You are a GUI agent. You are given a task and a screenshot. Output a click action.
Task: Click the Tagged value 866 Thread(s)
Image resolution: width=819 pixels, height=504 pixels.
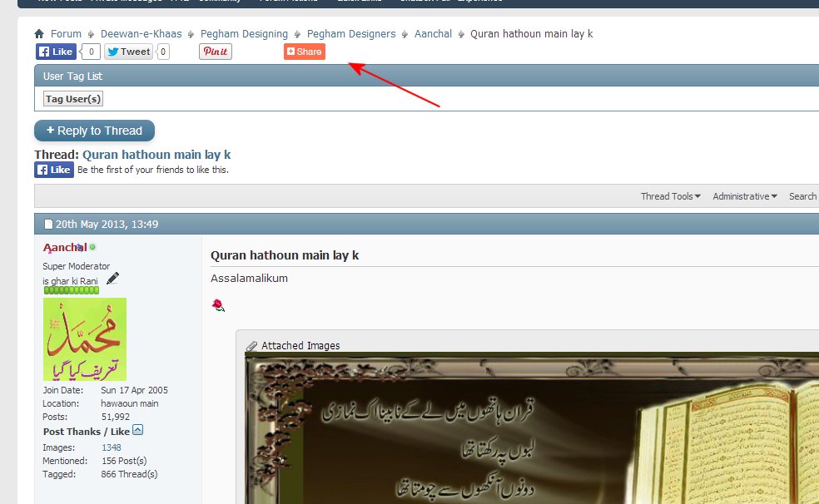[x=129, y=474]
